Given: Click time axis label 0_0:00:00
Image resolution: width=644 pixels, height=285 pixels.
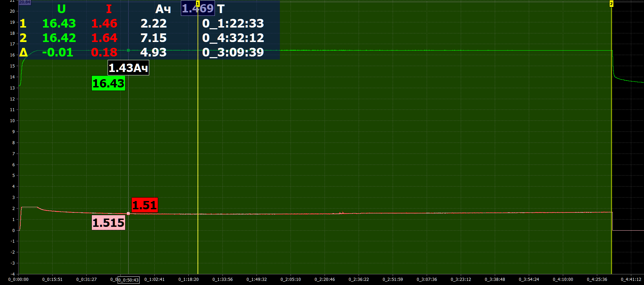Looking at the screenshot, I should pos(19,279).
